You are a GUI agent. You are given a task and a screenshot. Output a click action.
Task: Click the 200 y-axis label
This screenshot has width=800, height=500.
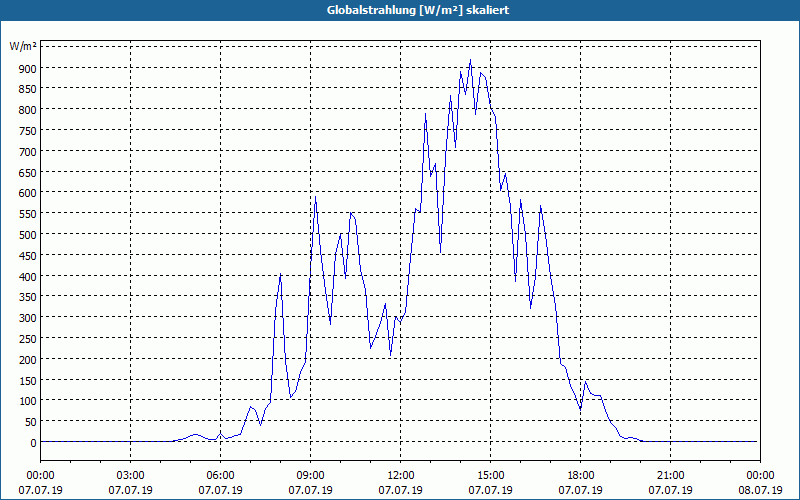pos(28,360)
